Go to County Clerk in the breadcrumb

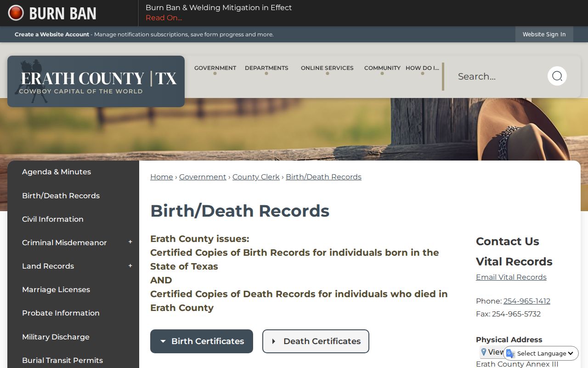coord(256,177)
